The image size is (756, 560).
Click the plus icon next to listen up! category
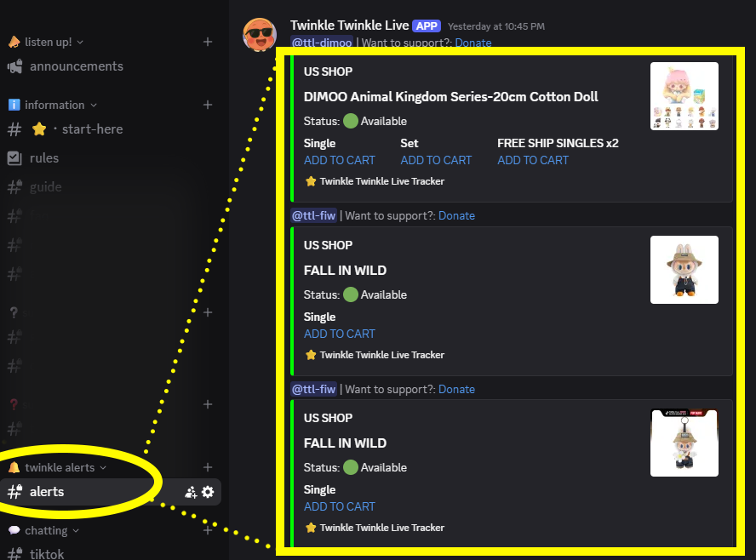point(207,41)
